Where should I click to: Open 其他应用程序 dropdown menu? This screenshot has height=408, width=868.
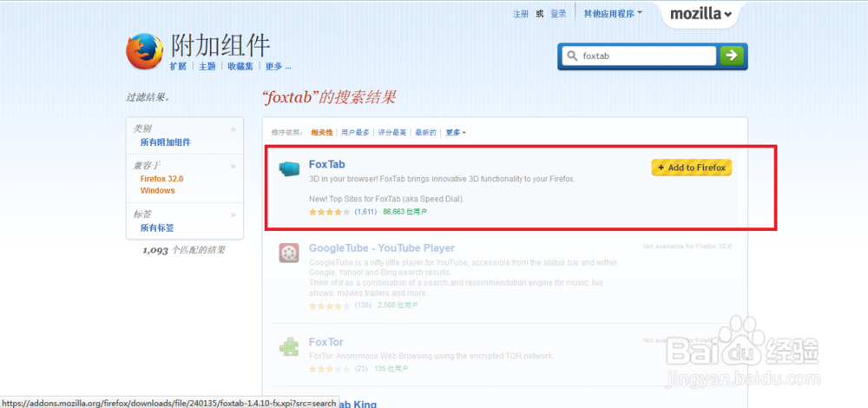(613, 13)
